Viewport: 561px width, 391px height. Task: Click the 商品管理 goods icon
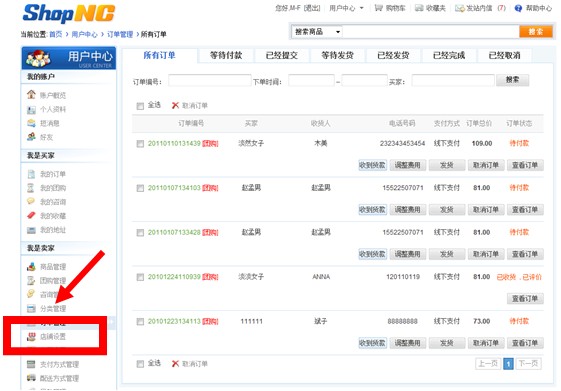[x=31, y=267]
